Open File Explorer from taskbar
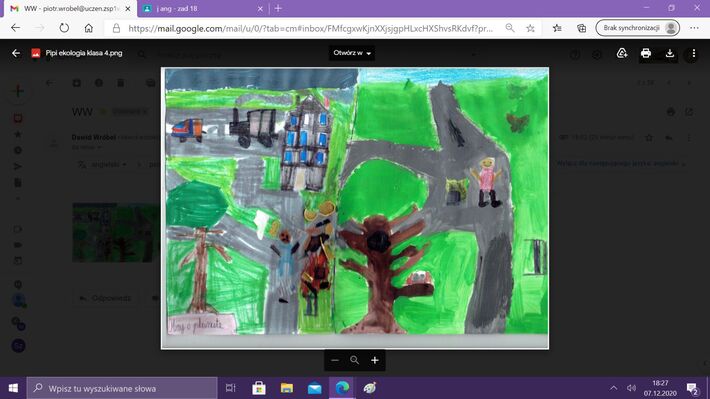710x399 pixels. [287, 388]
